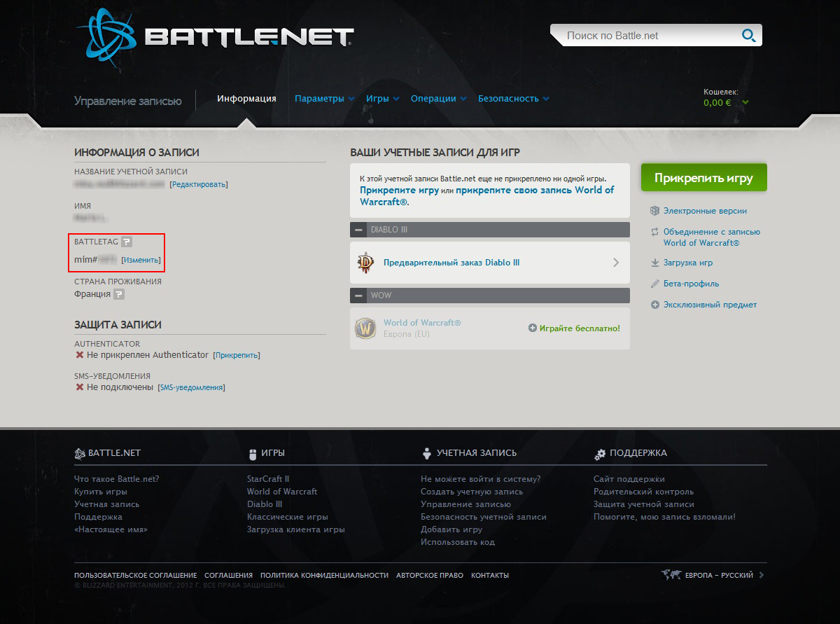Image resolution: width=840 pixels, height=624 pixels.
Task: Click the SMS-уведомления setup link
Action: 191,387
